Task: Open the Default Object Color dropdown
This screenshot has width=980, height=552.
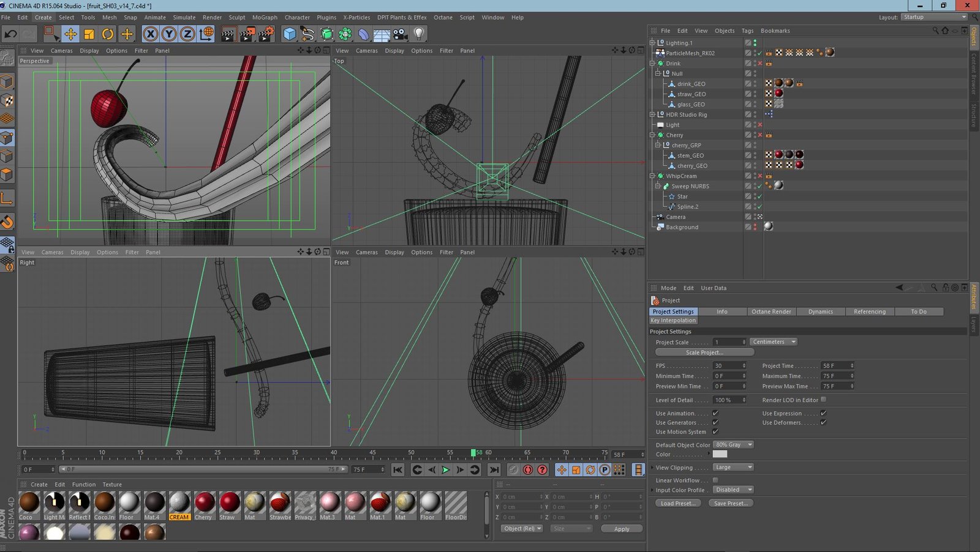Action: (733, 445)
